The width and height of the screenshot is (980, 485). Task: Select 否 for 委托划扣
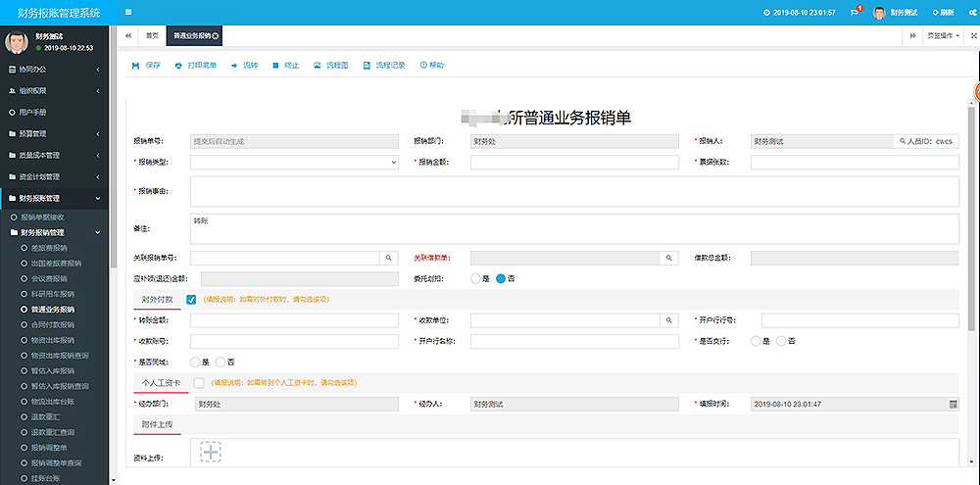click(501, 278)
